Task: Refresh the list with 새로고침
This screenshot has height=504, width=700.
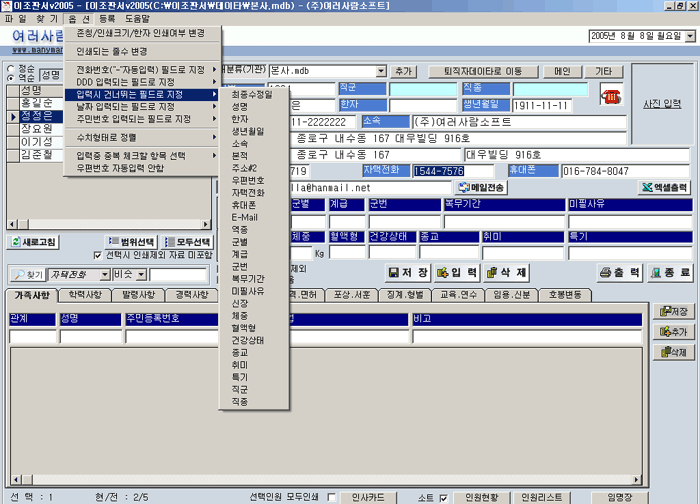Action: [x=34, y=242]
